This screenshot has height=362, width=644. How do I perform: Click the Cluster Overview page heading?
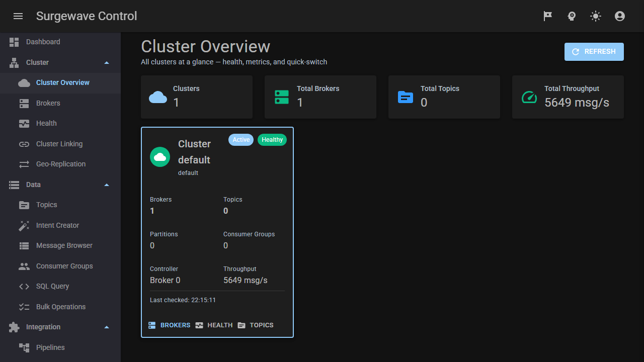point(205,46)
